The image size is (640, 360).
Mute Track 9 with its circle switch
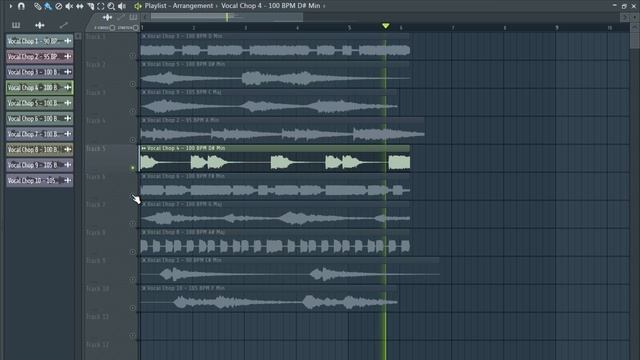point(133,280)
